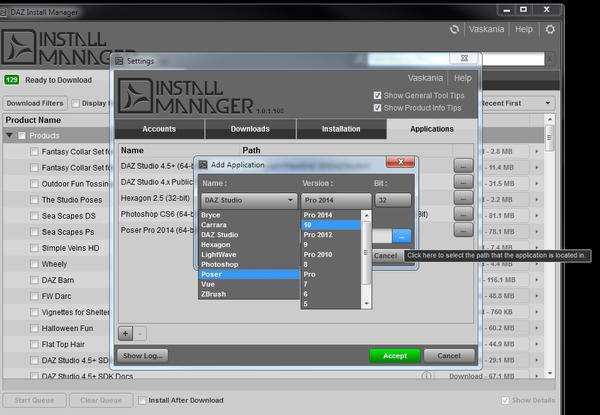Click the path field in Add Application
Screen dimensions: 600x415
pyautogui.click(x=382, y=237)
